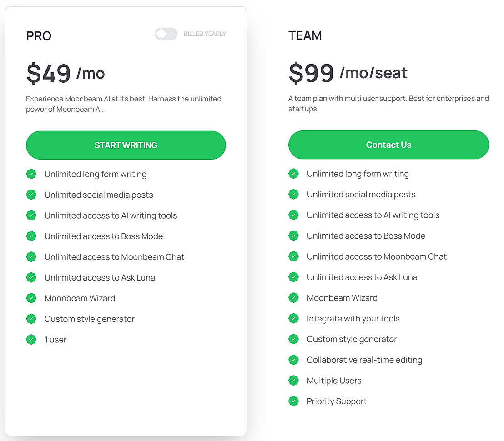This screenshot has width=504, height=441.
Task: Click the checkmark icon beside Unlimited long form writing
Action: pyautogui.click(x=31, y=174)
